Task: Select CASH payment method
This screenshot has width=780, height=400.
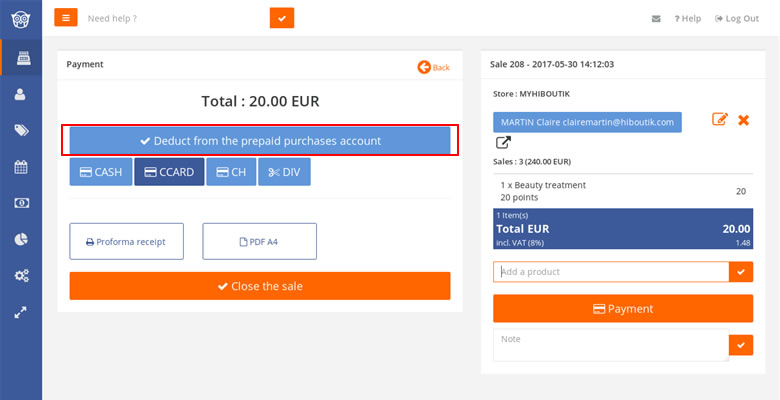Action: [x=101, y=172]
